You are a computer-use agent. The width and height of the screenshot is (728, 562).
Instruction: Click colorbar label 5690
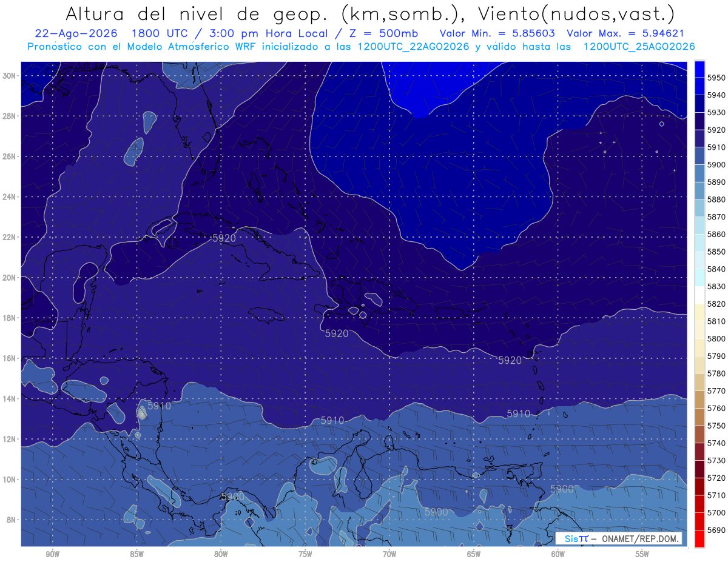click(716, 530)
